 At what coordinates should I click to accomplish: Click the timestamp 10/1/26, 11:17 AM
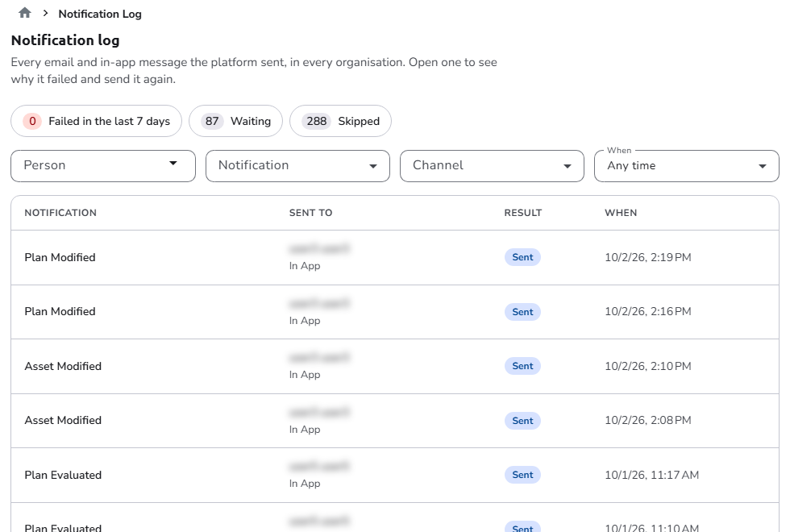pyautogui.click(x=652, y=475)
